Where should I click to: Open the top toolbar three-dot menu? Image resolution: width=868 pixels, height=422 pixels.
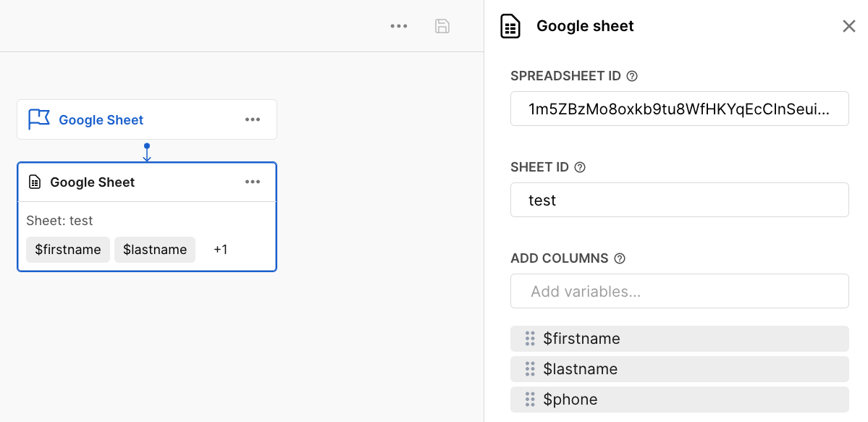coord(399,26)
